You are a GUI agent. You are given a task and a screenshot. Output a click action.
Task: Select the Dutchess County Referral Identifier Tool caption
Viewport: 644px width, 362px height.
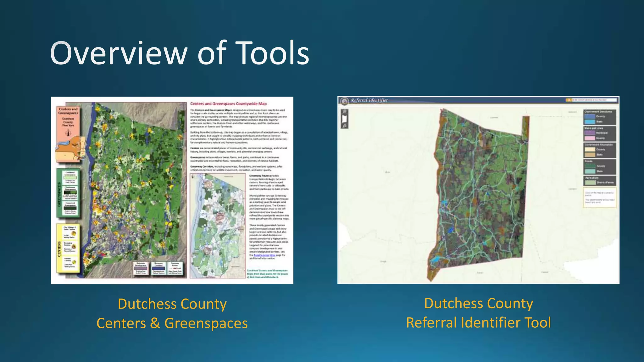click(478, 313)
